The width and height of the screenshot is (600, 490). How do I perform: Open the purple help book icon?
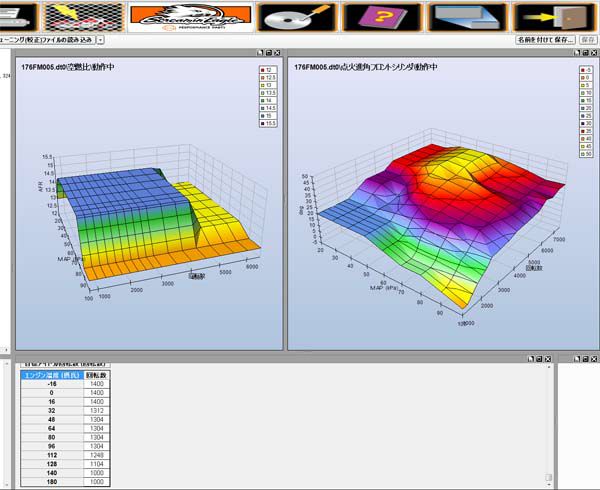click(x=382, y=16)
